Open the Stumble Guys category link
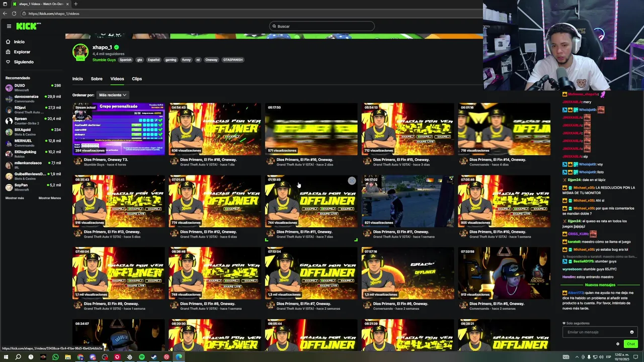This screenshot has height=362, width=644. (x=104, y=60)
